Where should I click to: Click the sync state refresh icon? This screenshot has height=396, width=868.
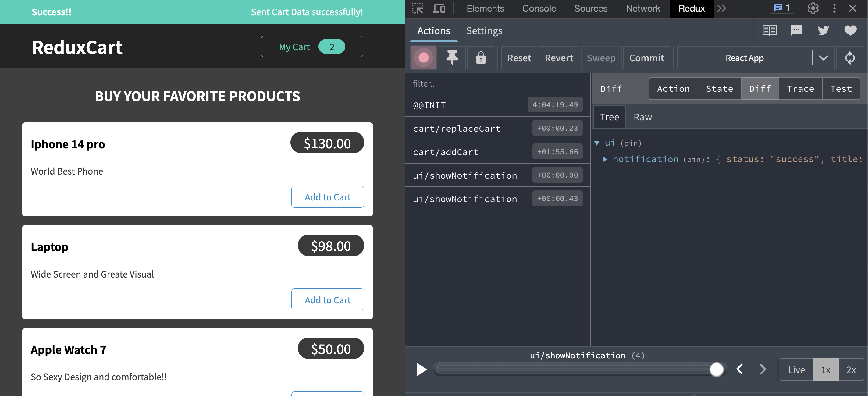tap(849, 58)
